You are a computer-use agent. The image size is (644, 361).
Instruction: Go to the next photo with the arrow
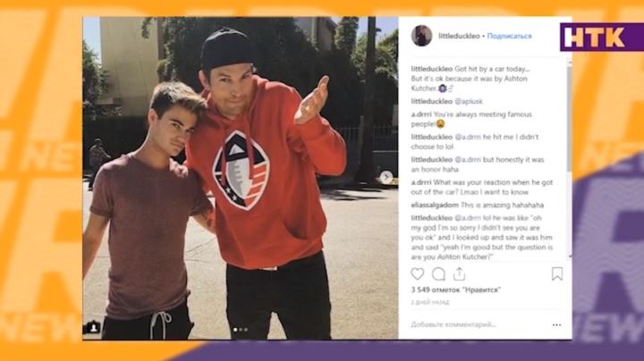pyautogui.click(x=386, y=177)
